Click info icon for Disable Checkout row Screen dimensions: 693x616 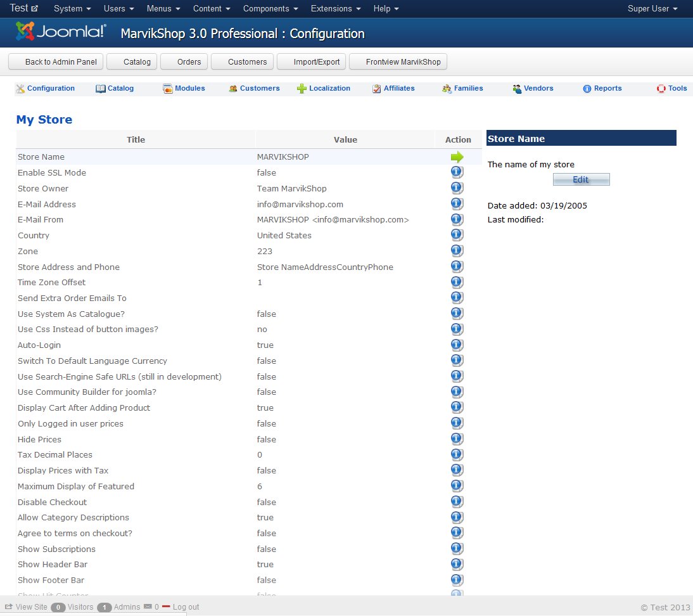coord(457,502)
